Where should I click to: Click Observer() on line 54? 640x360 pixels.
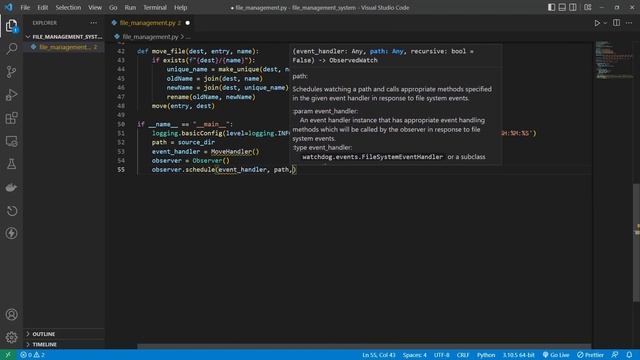tap(211, 160)
